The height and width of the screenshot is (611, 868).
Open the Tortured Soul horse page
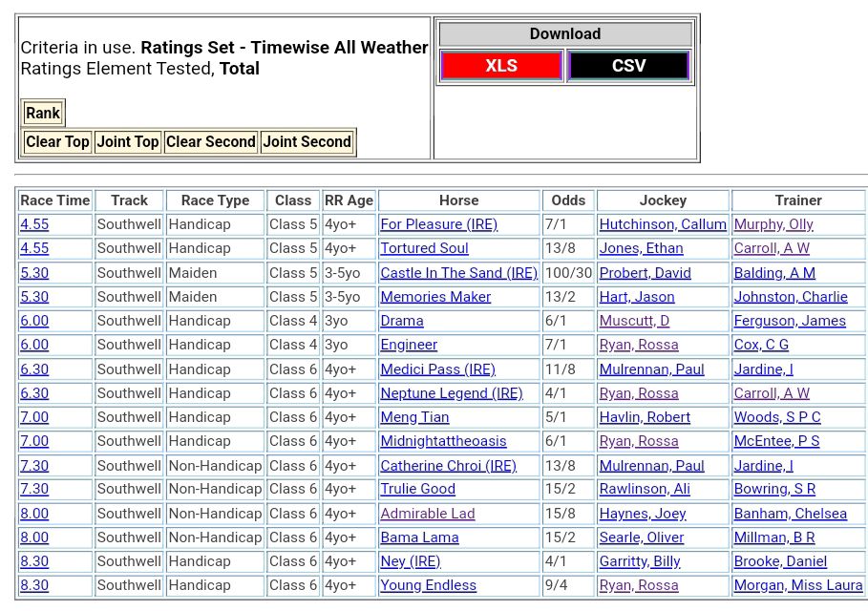coord(424,248)
